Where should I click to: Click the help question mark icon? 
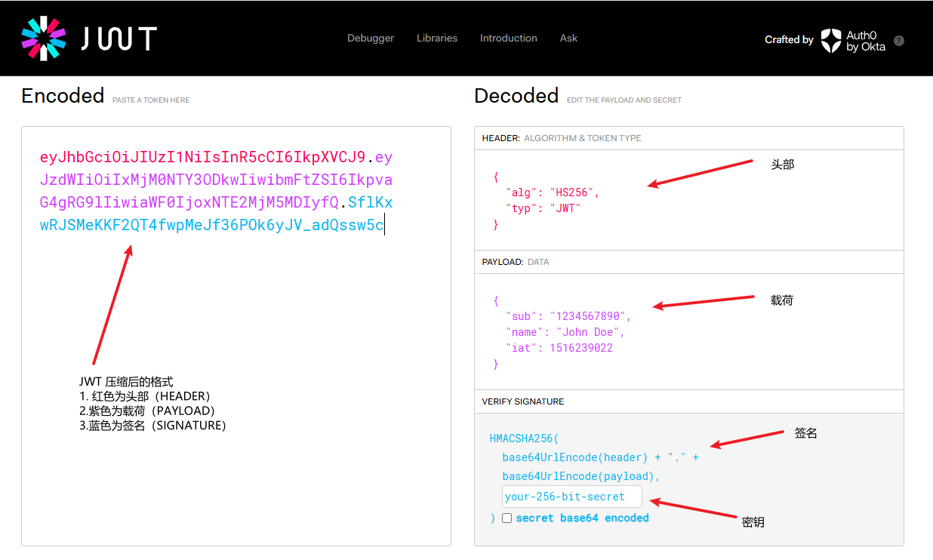pos(899,41)
